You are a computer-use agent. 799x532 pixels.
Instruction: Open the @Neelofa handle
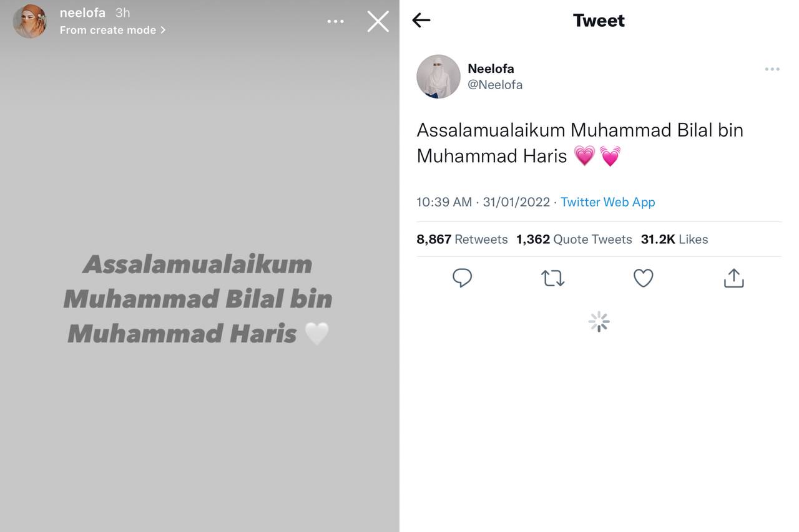coord(495,85)
